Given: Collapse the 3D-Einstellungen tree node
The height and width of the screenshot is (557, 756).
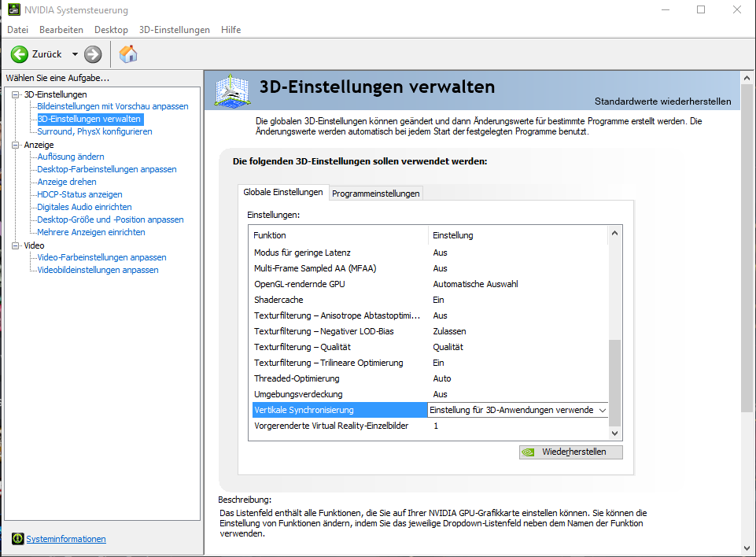Looking at the screenshot, I should [16, 94].
